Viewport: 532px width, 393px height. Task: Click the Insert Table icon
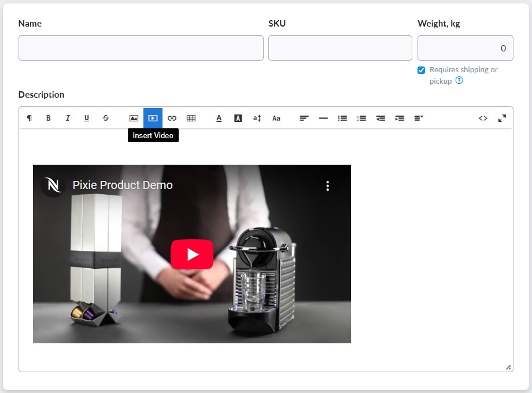[191, 118]
